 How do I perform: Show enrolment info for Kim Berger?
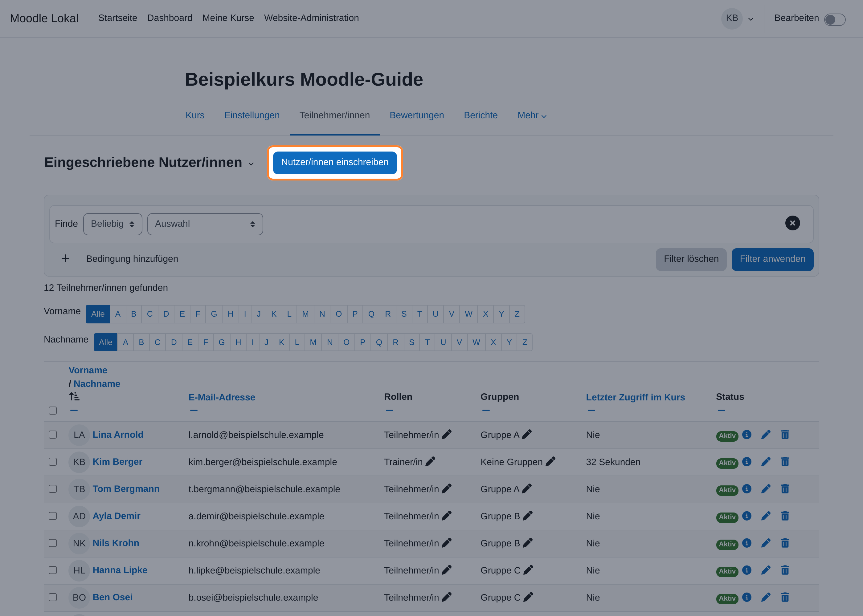click(746, 462)
